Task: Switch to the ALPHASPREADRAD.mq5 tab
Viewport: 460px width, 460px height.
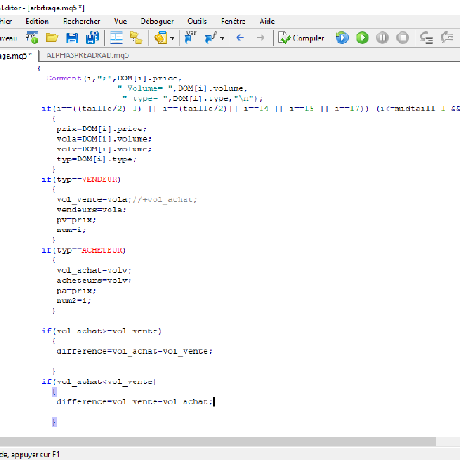Action: tap(88, 55)
